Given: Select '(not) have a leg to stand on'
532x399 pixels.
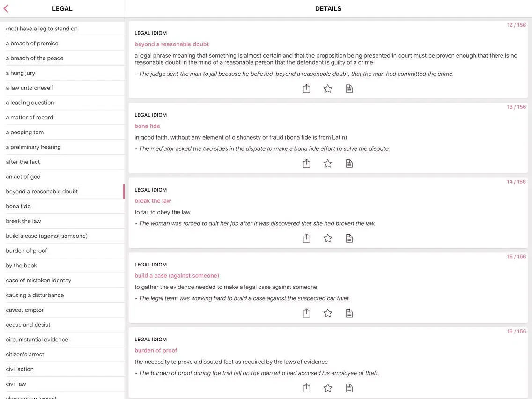Looking at the screenshot, I should [62, 29].
